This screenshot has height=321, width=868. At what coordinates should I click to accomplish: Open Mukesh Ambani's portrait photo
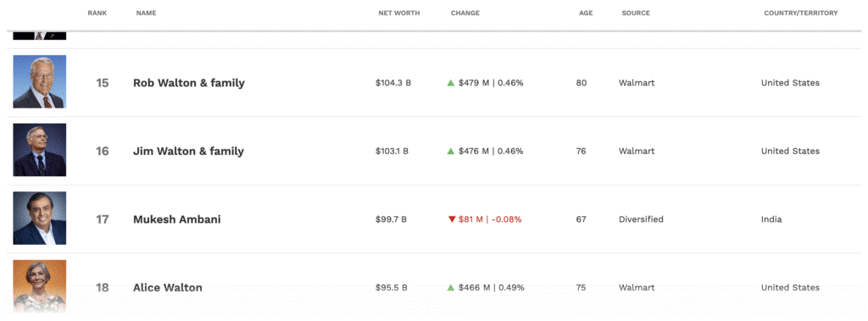click(x=40, y=218)
